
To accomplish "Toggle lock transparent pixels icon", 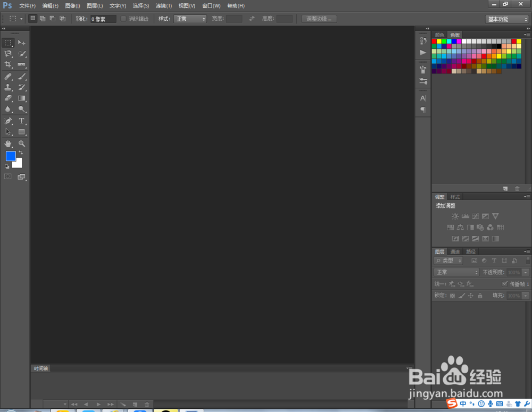I will pos(452,296).
